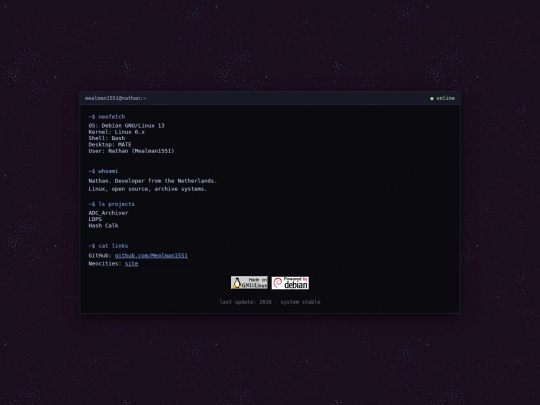This screenshot has width=540, height=405.
Task: Select the ~$ cat links command
Action: tap(108, 246)
